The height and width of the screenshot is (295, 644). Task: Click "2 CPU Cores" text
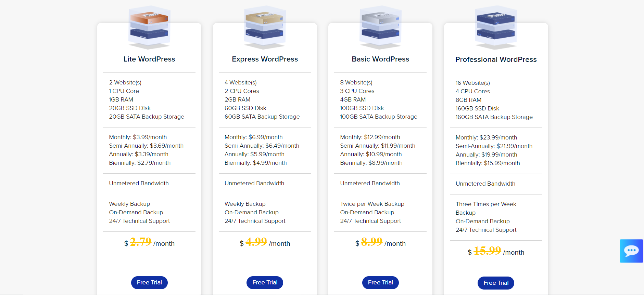242,91
